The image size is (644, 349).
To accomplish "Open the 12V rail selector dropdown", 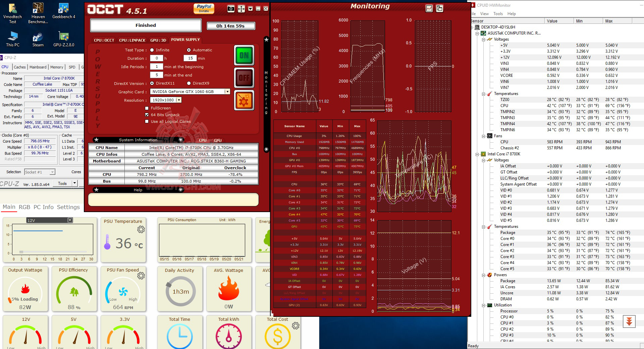I will (70, 220).
